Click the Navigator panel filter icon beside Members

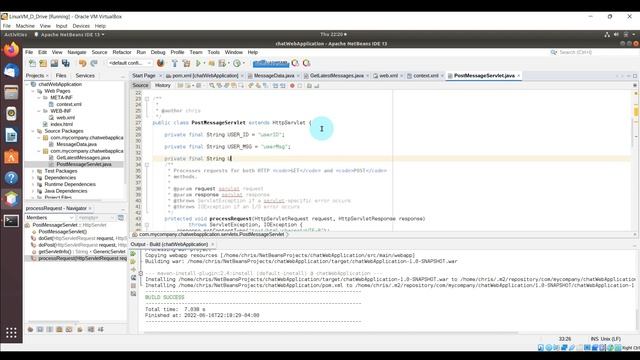(121, 218)
